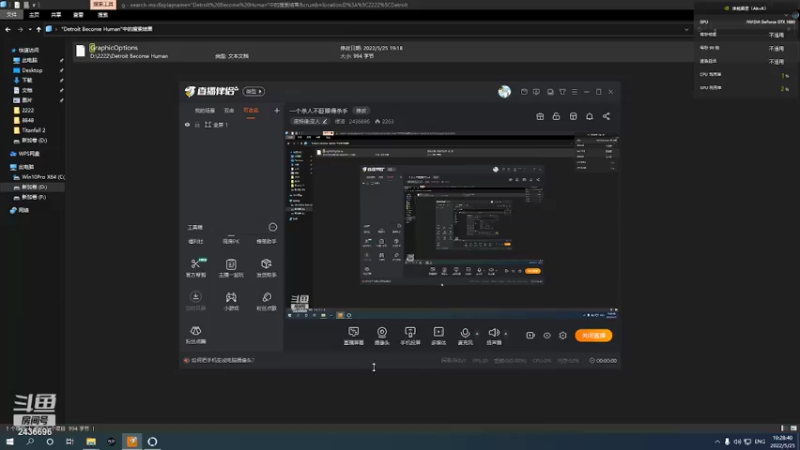The width and height of the screenshot is (800, 450).
Task: Open recent locations dropdown in Explorer navigation
Action: pos(30,29)
